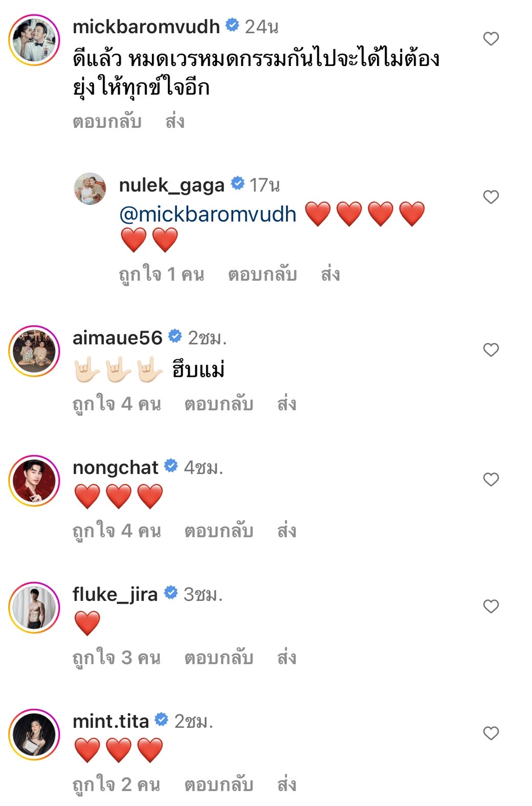Open mickbaromvudh's profile picture
532x806 pixels.
tap(34, 40)
